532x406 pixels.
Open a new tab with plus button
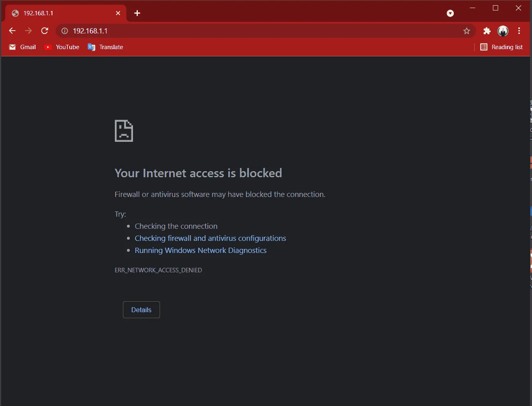(137, 13)
